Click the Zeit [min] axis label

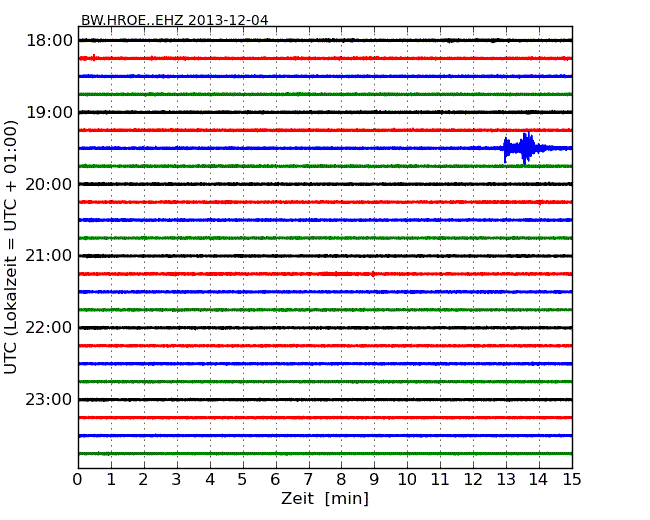pos(325,498)
